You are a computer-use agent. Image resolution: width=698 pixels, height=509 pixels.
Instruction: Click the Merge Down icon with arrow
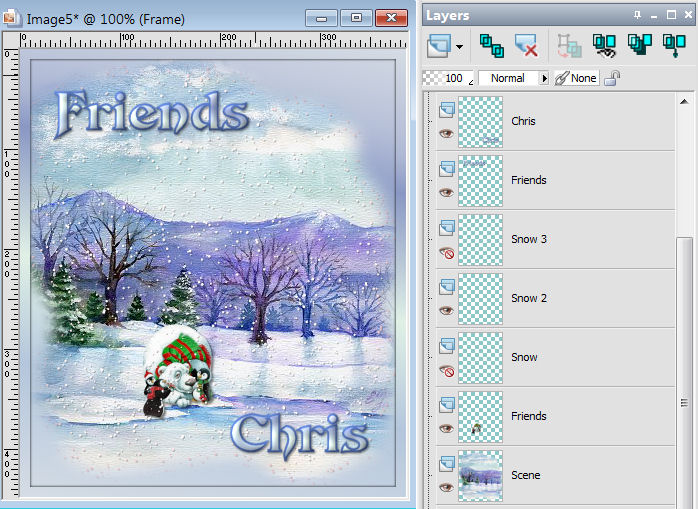coord(673,45)
